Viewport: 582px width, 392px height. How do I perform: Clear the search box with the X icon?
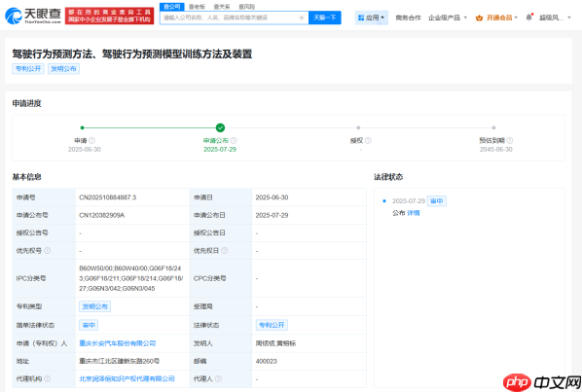(302, 18)
